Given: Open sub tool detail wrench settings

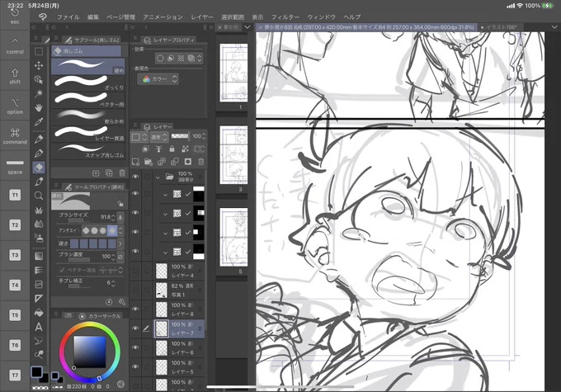Looking at the screenshot, I should point(122,302).
